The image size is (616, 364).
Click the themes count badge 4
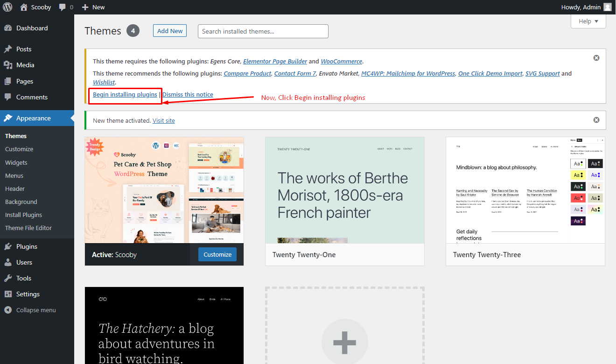coord(133,31)
